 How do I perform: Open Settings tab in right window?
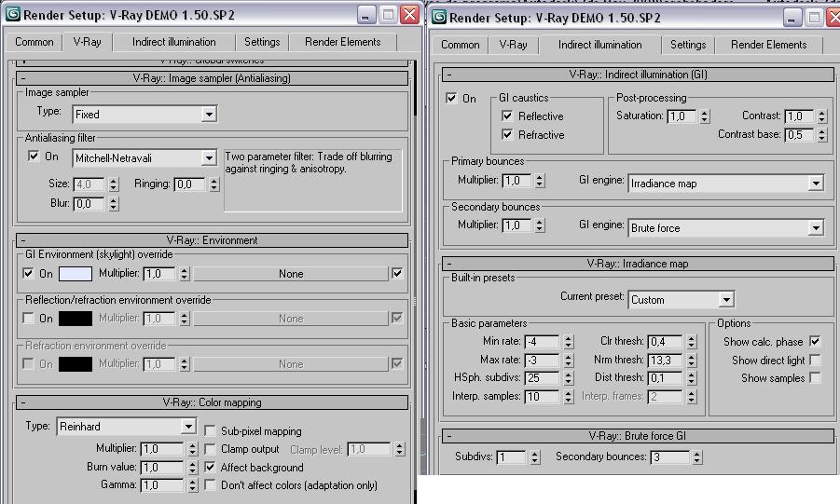tap(688, 45)
